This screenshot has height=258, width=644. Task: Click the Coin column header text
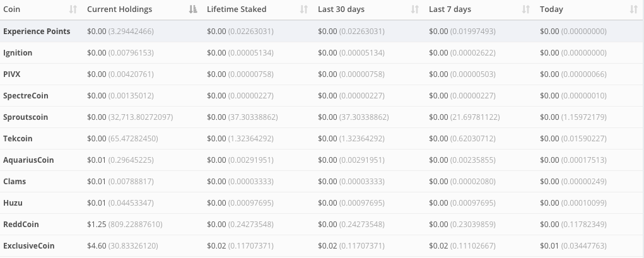pyautogui.click(x=11, y=9)
